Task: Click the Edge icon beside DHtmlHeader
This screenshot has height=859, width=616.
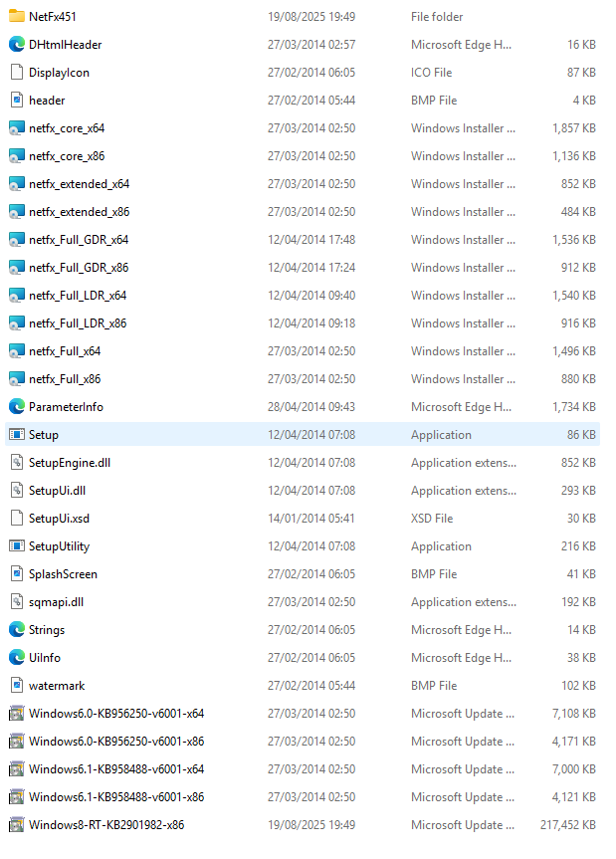Action: (x=17, y=45)
